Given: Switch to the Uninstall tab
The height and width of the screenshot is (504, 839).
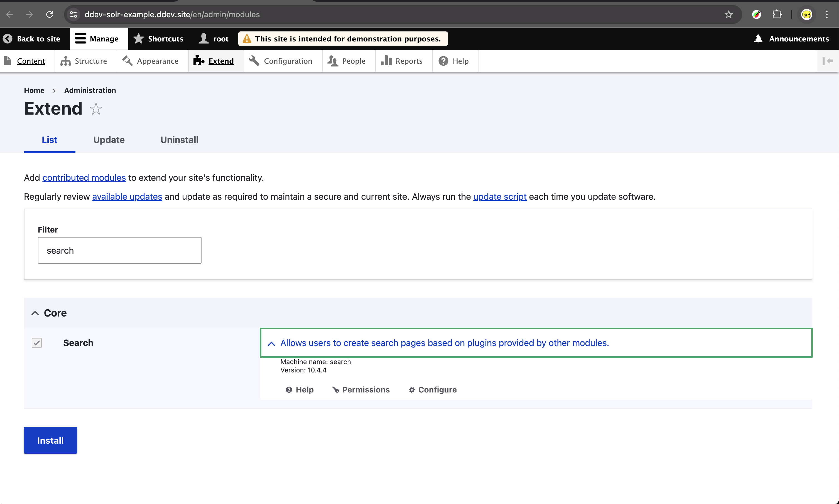Looking at the screenshot, I should 179,140.
